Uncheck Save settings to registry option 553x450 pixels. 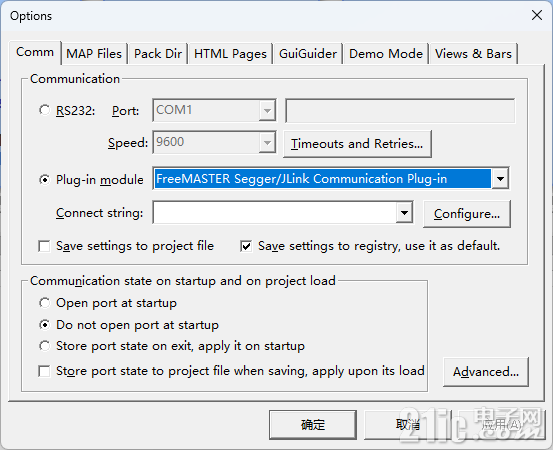point(246,246)
